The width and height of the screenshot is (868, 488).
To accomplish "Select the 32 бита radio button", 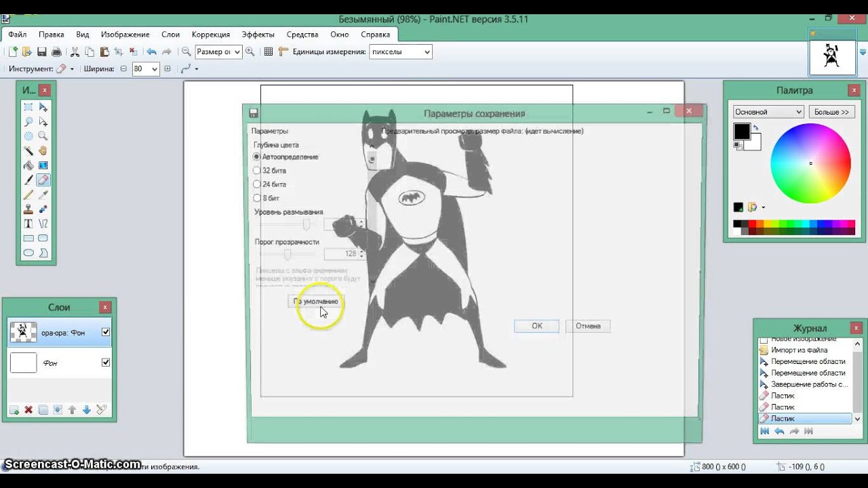I will [x=256, y=171].
